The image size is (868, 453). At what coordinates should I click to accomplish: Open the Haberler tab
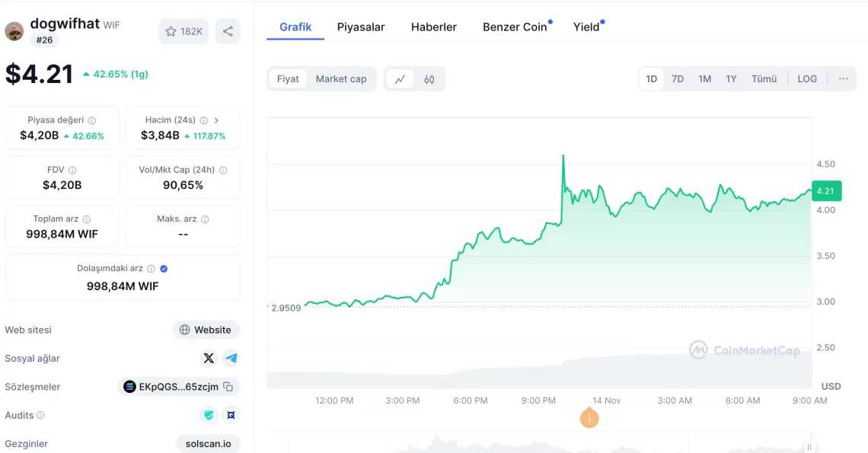434,27
